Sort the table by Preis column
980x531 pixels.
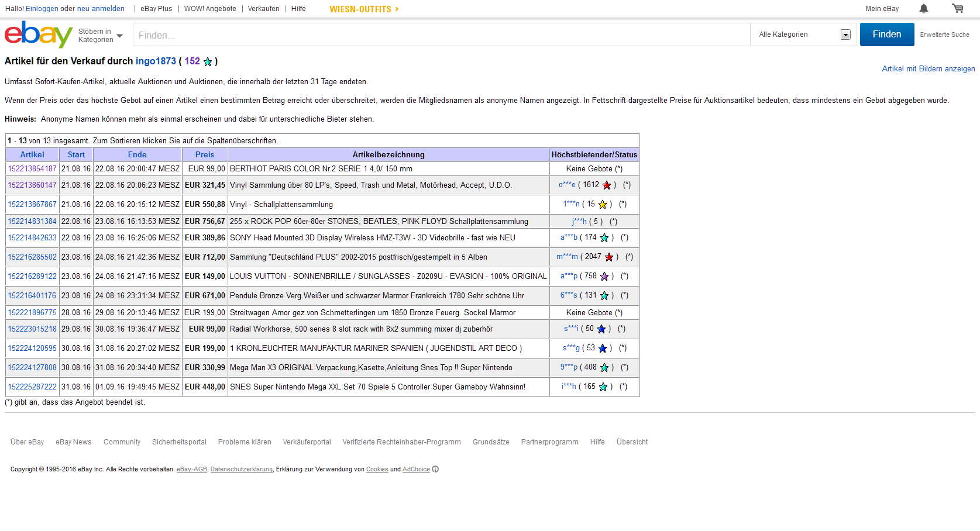204,155
